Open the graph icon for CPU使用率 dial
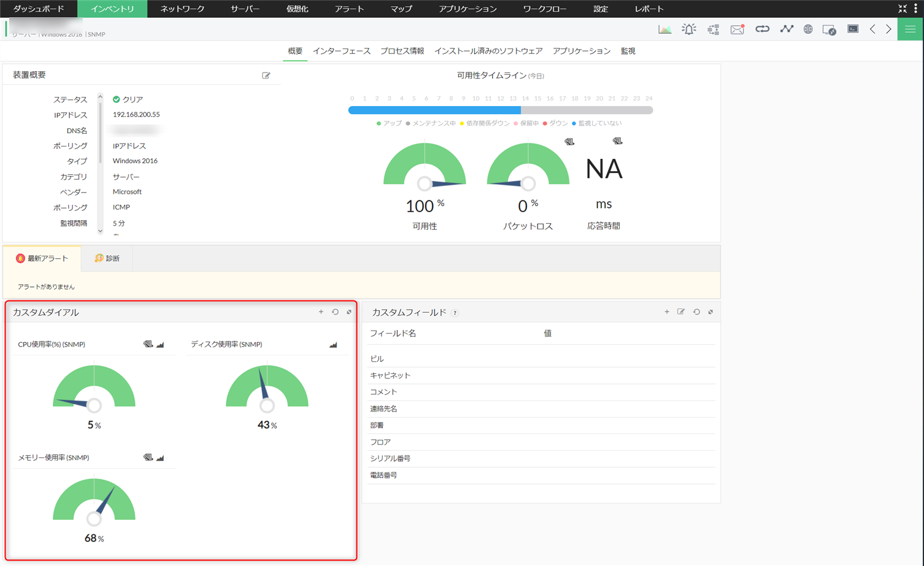This screenshot has width=924, height=566. click(x=160, y=345)
